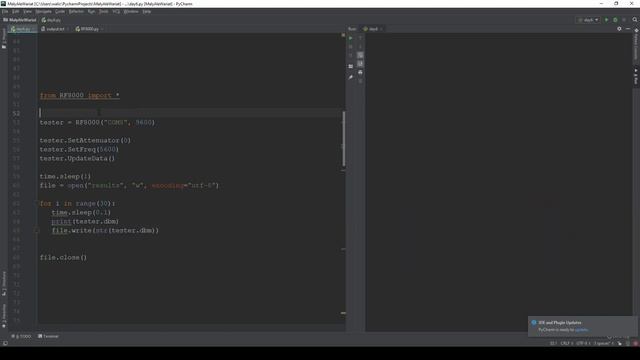This screenshot has height=360, width=640.
Task: Click the green Run button in top toolbar
Action: 607,20
